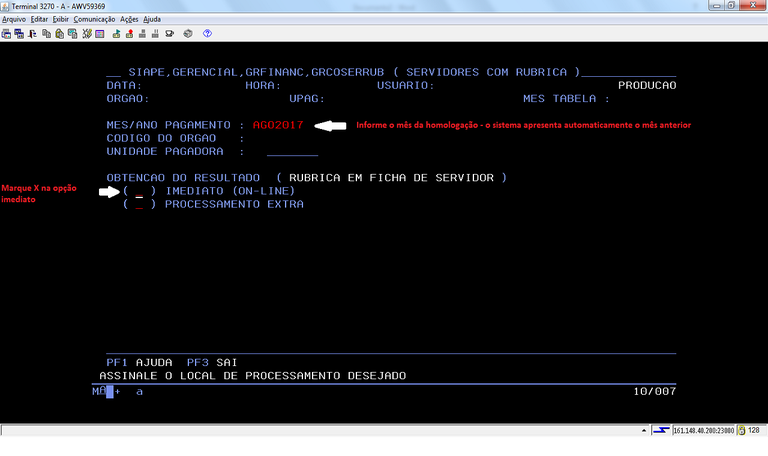768x456 pixels.
Task: Click the UNIDADE PAGADORA input field
Action: click(291, 152)
